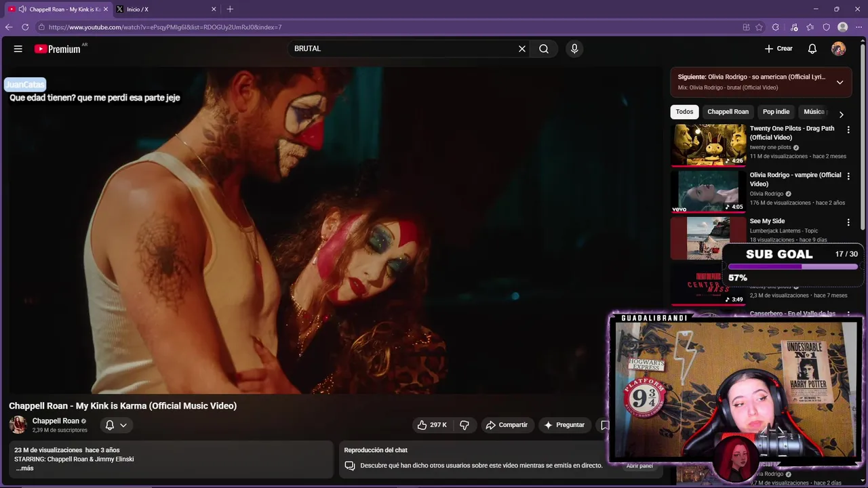Go back with browser back arrow
This screenshot has width=868, height=488.
pos(9,27)
